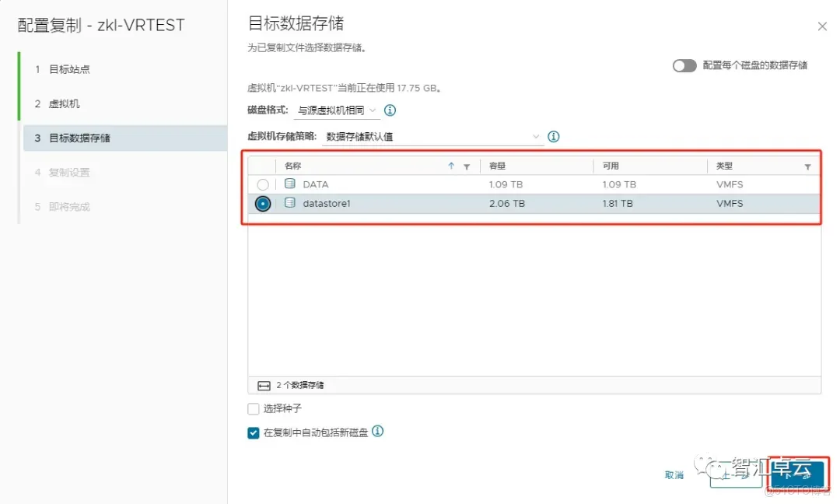The height and width of the screenshot is (504, 840).
Task: Click the datastore1 name cell
Action: pos(326,204)
